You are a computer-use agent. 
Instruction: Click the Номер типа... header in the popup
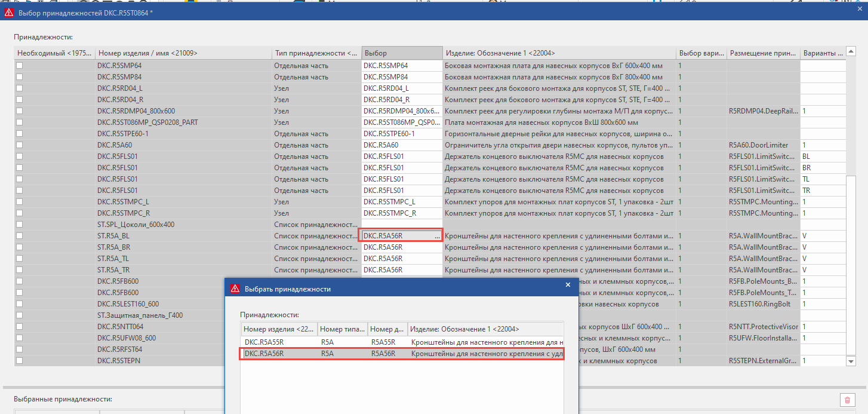click(x=342, y=329)
